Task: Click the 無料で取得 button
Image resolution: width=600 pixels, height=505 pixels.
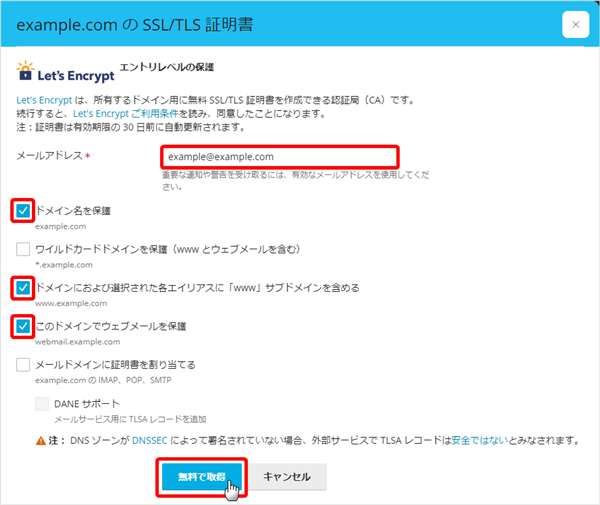Action: point(202,477)
